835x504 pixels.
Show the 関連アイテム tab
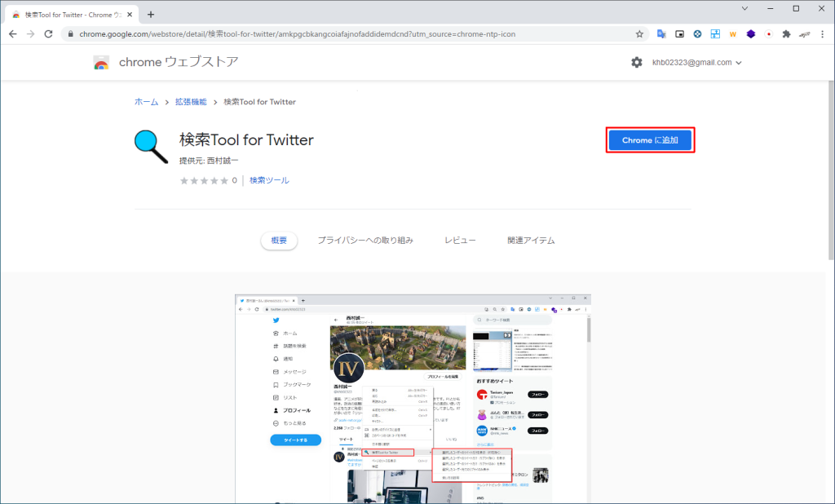(531, 241)
